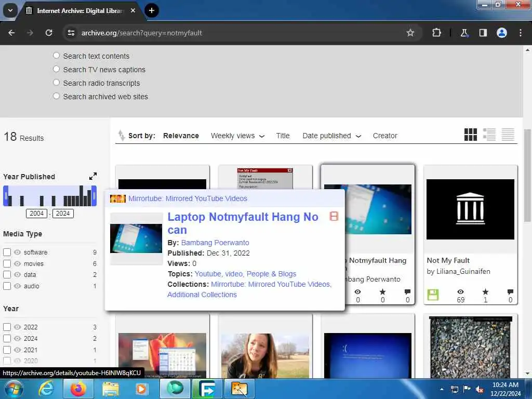Check the audio media type box
The height and width of the screenshot is (399, 532).
[7, 286]
